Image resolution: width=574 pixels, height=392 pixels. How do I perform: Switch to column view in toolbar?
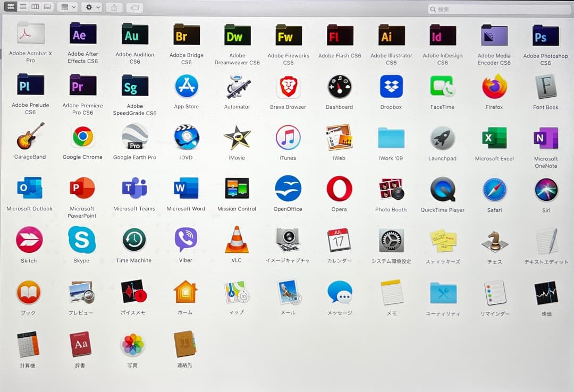click(35, 6)
